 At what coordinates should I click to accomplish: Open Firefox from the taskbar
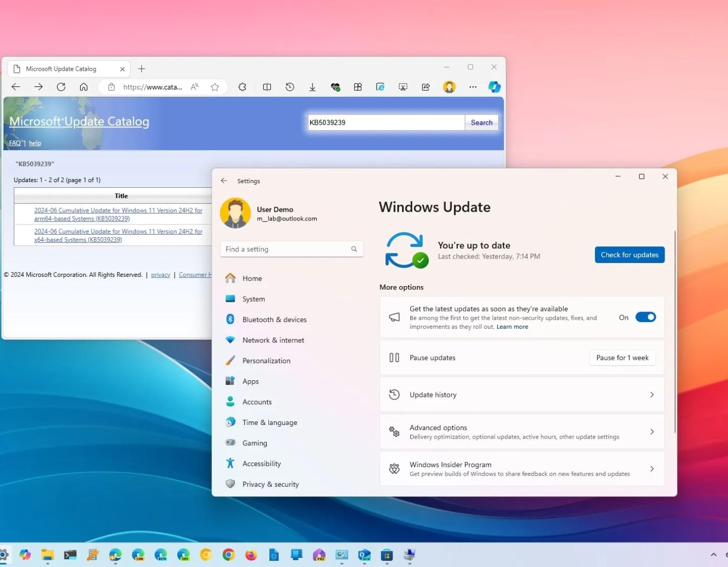tap(251, 555)
